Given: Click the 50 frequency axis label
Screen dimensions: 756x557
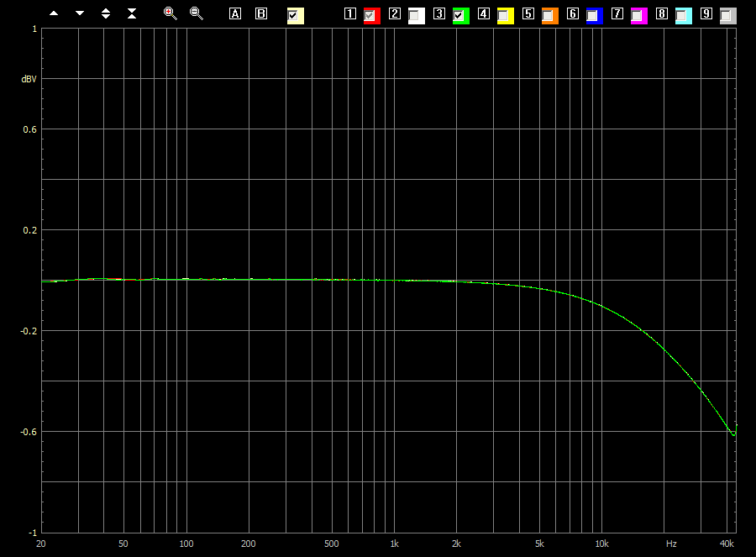Looking at the screenshot, I should (123, 544).
